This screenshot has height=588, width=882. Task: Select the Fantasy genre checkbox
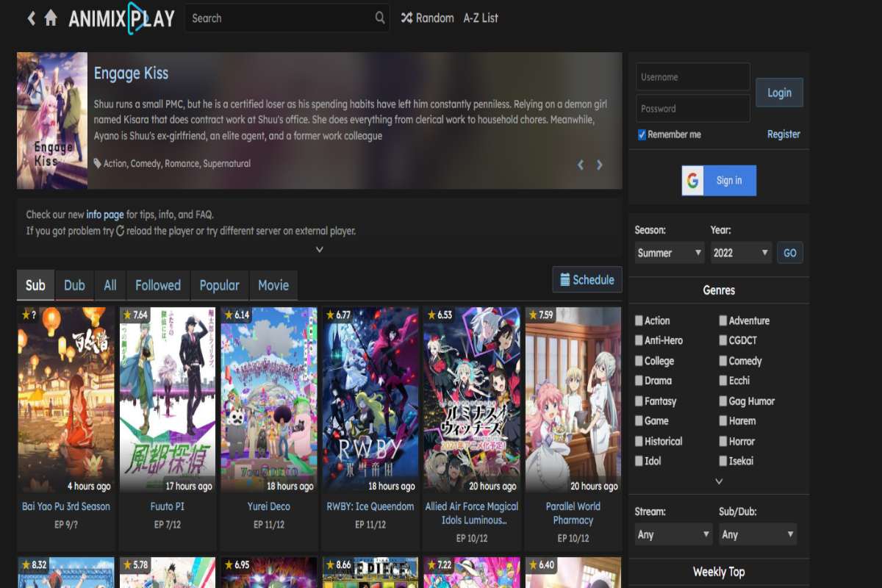pyautogui.click(x=639, y=401)
